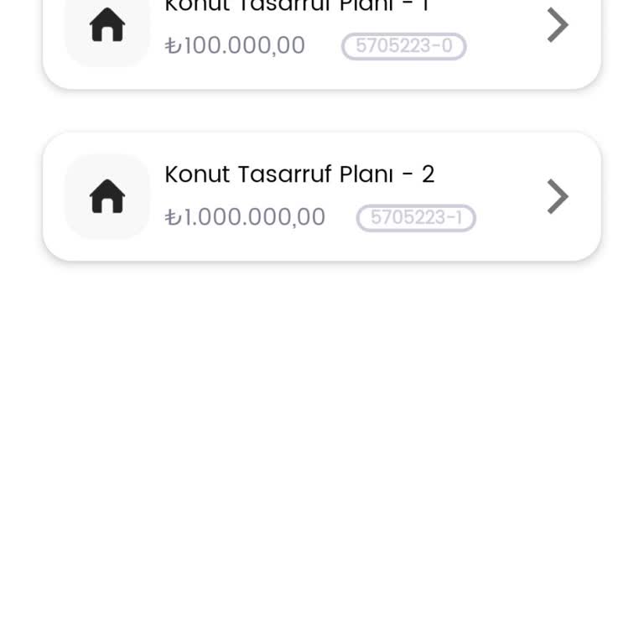Expand the first plan using the chevron beside 5705223-0
This screenshot has width=644, height=644.
558,25
